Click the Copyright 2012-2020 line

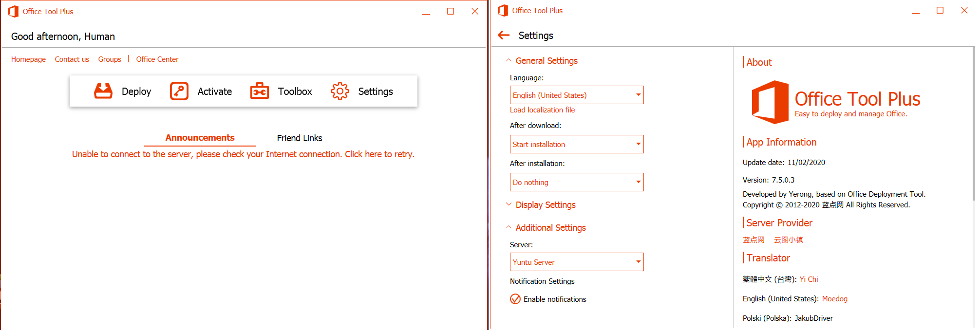pos(826,205)
